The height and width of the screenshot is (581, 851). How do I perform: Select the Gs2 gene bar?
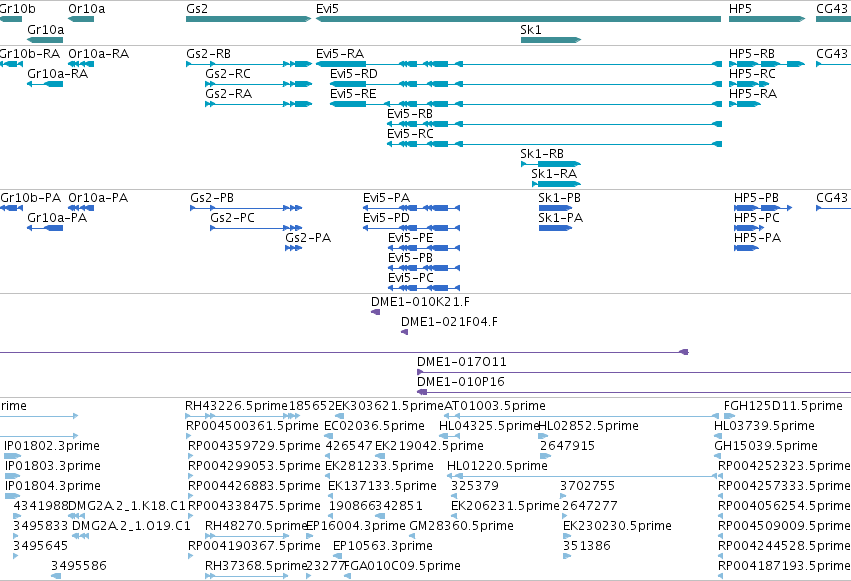(x=249, y=19)
